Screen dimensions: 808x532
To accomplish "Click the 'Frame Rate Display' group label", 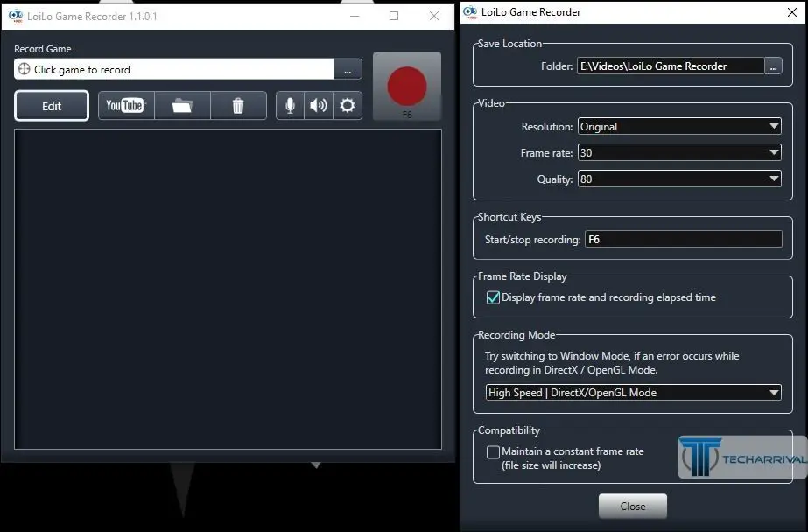I will (522, 276).
